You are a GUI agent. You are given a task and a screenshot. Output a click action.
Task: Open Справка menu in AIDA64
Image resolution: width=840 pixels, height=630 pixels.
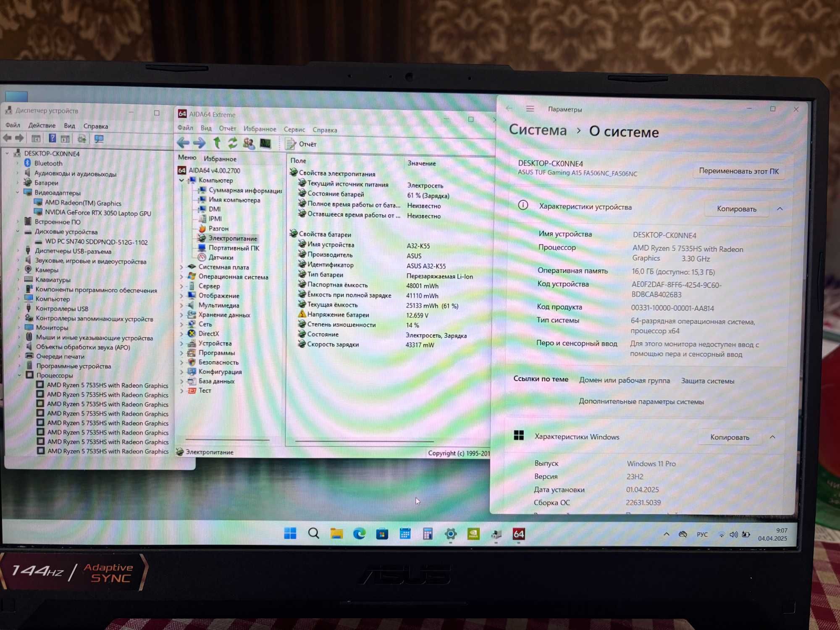[x=325, y=130]
